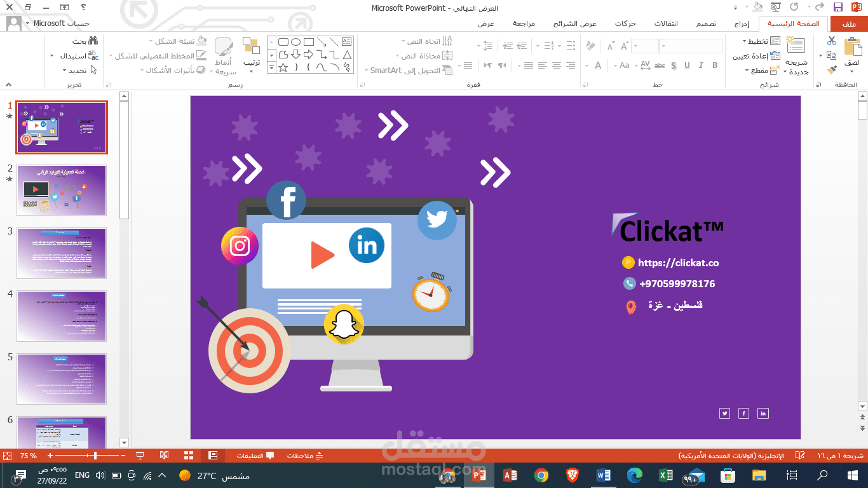
Task: Click the Character Spacing AV icon
Action: pos(646,65)
